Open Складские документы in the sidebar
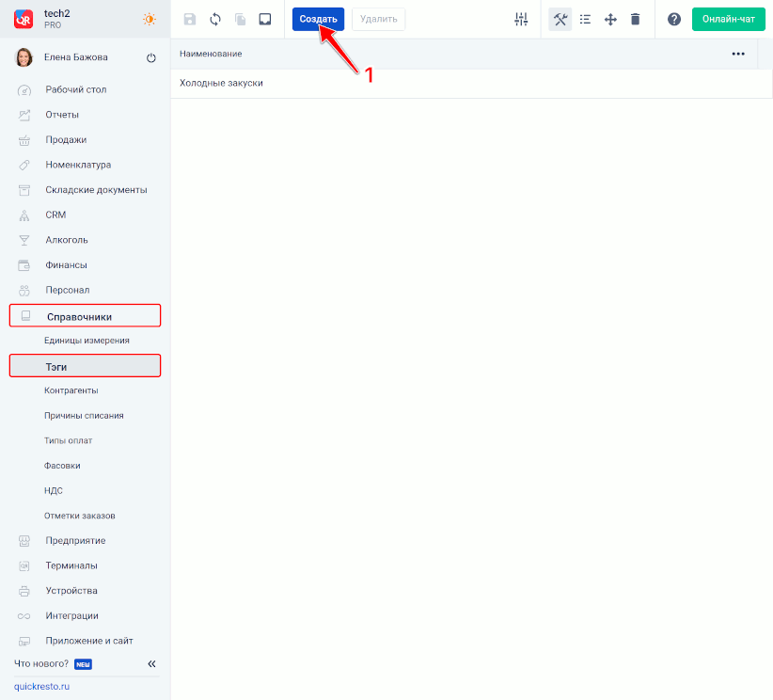The image size is (773, 700). [96, 190]
